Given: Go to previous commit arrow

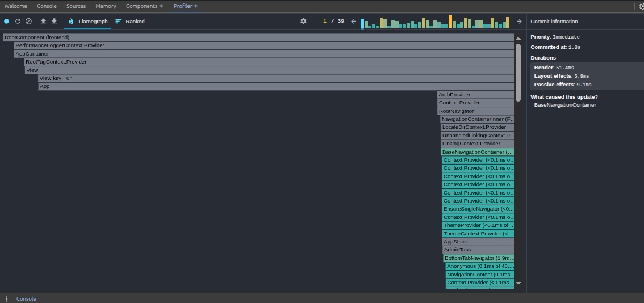Looking at the screenshot, I should pos(353,22).
